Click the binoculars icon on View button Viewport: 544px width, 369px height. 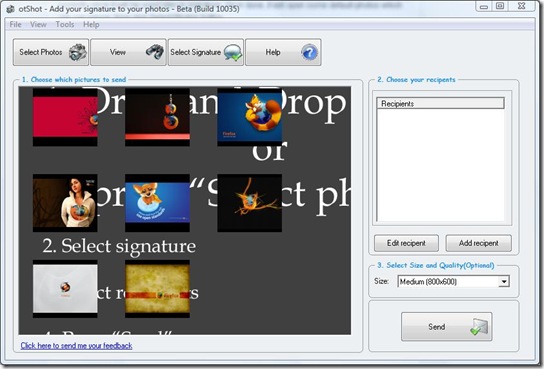tap(155, 52)
